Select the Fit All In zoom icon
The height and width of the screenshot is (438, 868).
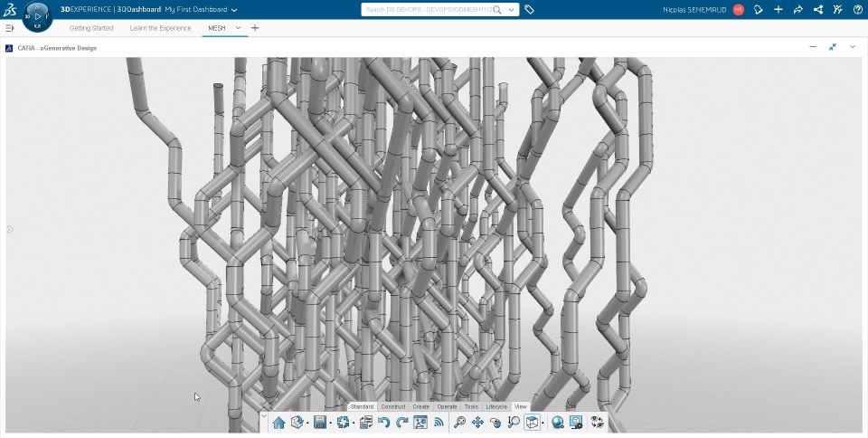[x=459, y=423]
